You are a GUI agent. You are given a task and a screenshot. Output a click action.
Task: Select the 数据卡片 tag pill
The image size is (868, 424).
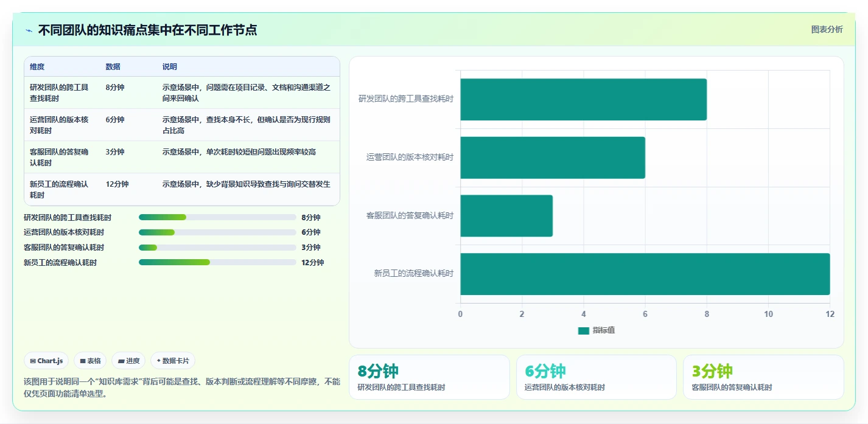click(x=173, y=361)
